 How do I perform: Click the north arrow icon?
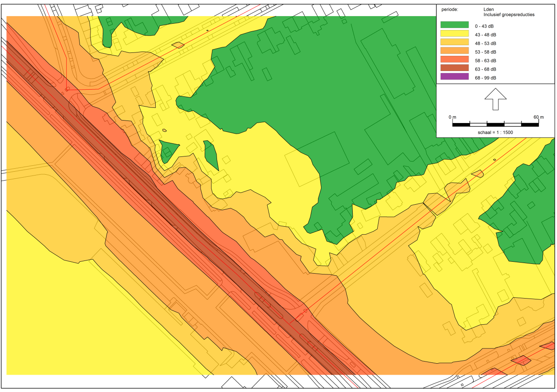[496, 99]
